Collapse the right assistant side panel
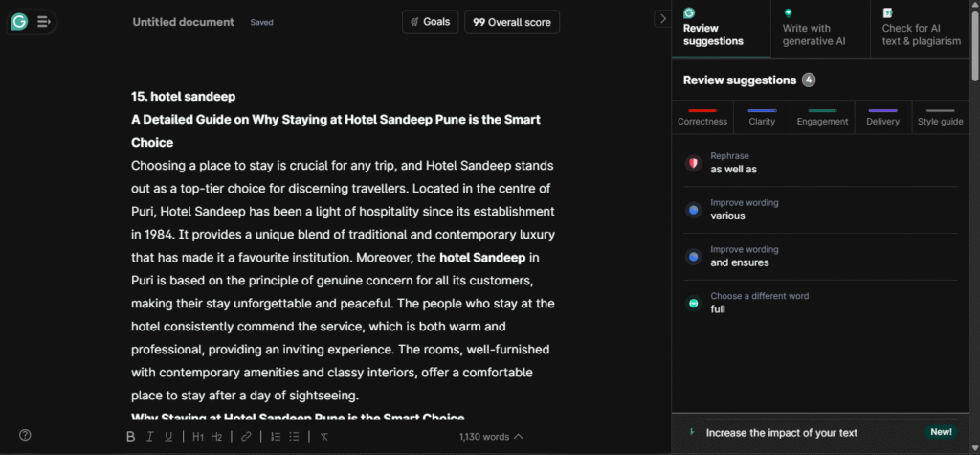Viewport: 980px width, 455px height. [x=662, y=18]
